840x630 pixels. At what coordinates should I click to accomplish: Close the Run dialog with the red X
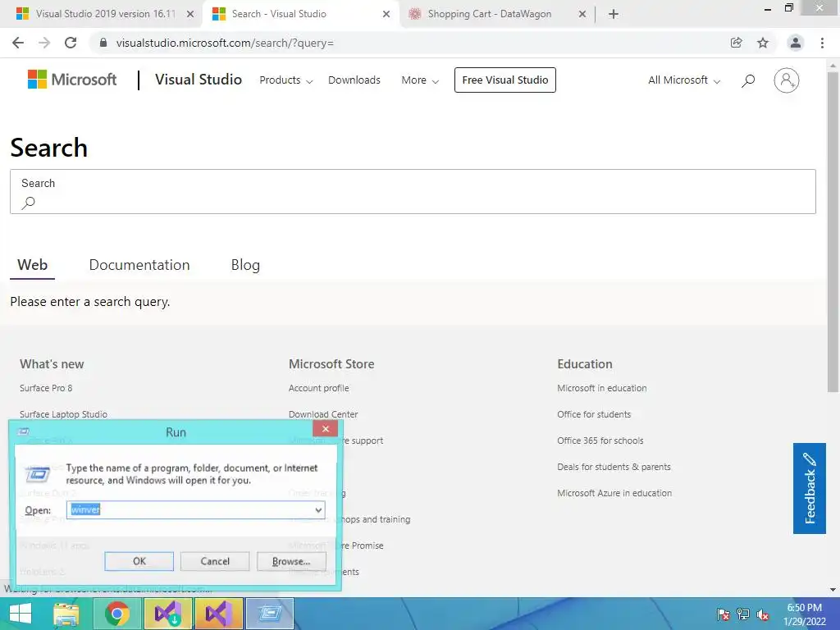tap(325, 428)
